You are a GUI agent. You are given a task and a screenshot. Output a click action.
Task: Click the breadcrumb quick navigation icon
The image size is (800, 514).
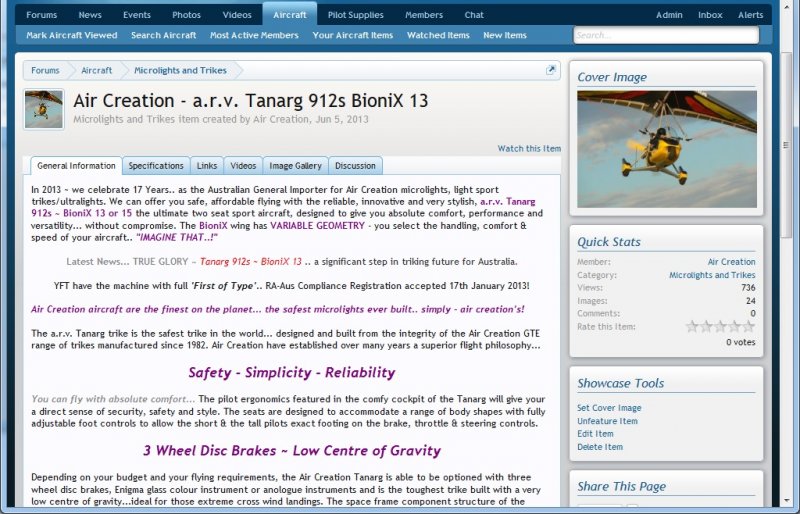tap(551, 70)
